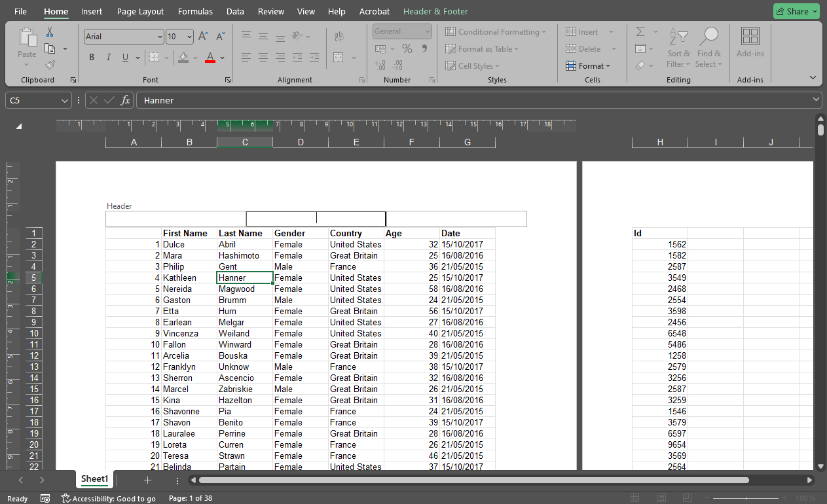Center text horizontally in Alignment group

point(263,58)
